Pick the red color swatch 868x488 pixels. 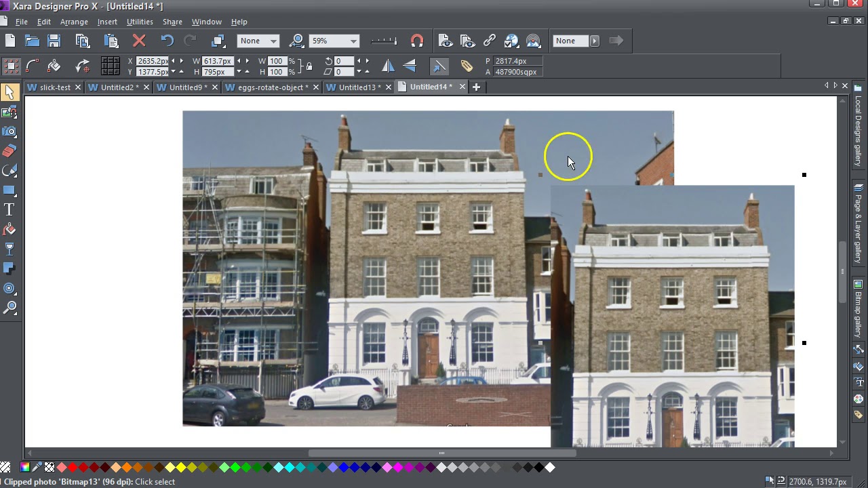pos(73,467)
